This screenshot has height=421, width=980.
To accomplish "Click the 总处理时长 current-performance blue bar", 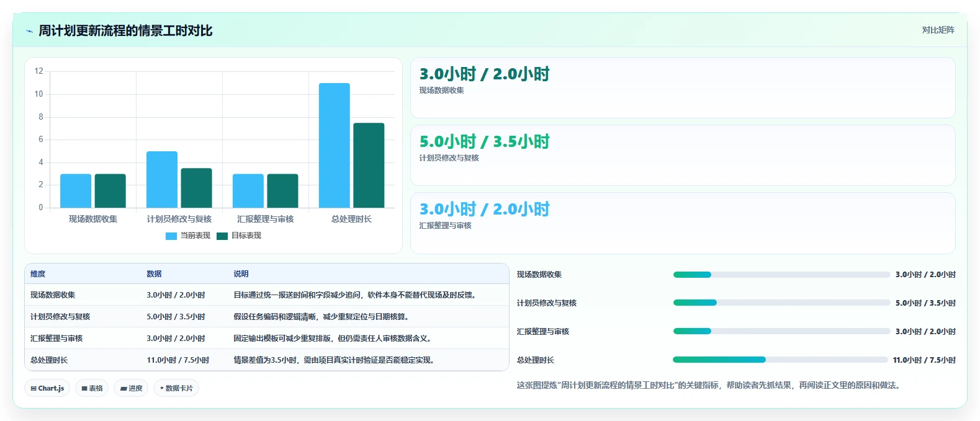I will 335,145.
